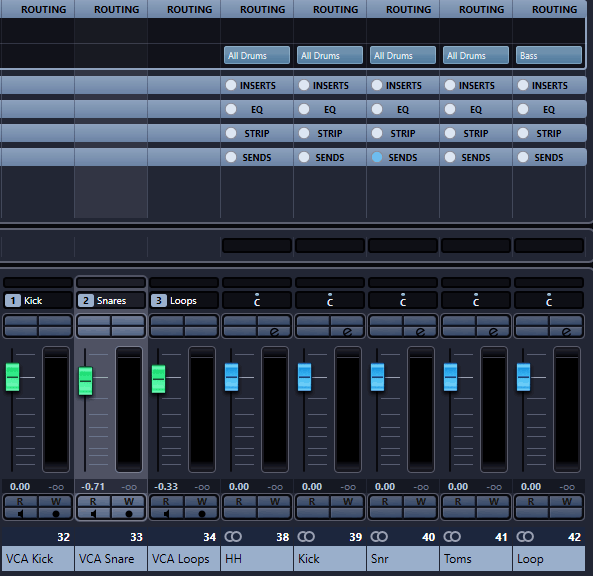This screenshot has width=593, height=576.
Task: Click record-enable dot on VCA Snare
Action: pos(128,514)
